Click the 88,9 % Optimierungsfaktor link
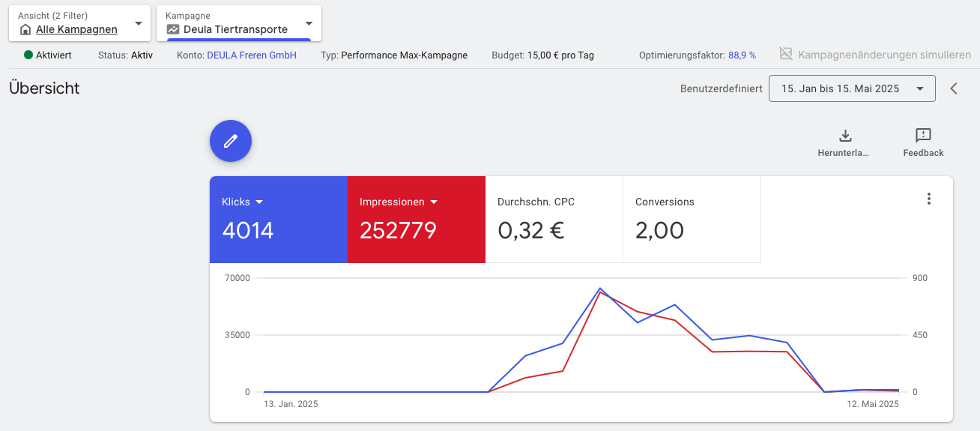The image size is (980, 431). click(742, 55)
